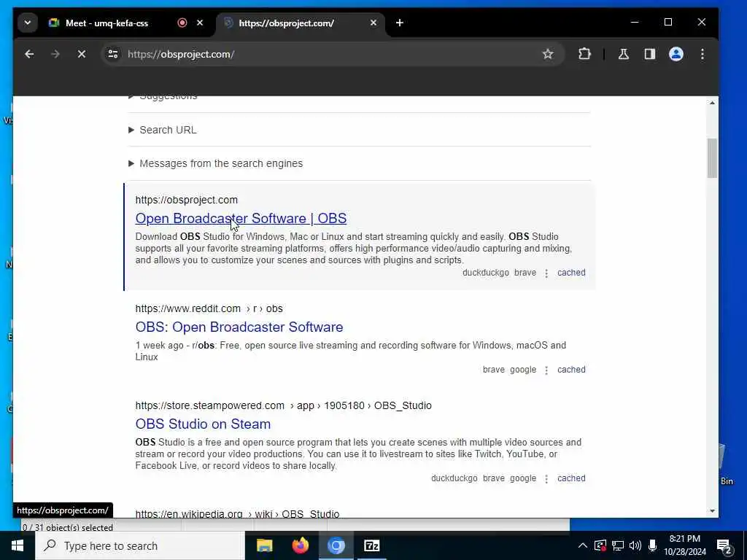Switch to the Meet - umq-kefa-css tab
The width and height of the screenshot is (747, 560).
pyautogui.click(x=107, y=23)
